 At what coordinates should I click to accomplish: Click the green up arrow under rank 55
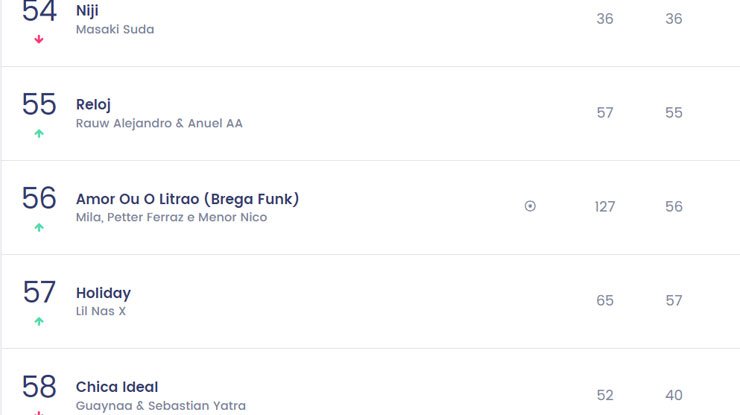pyautogui.click(x=39, y=134)
